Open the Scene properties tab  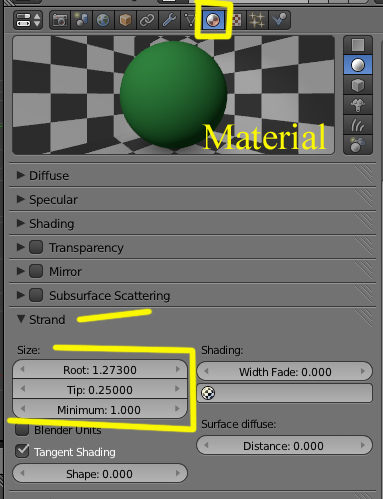pos(81,20)
